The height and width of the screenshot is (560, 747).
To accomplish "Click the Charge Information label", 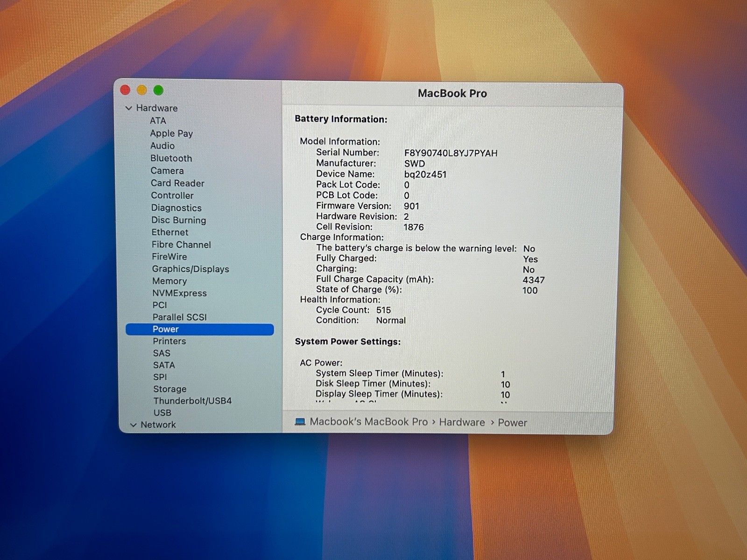I will tap(342, 237).
